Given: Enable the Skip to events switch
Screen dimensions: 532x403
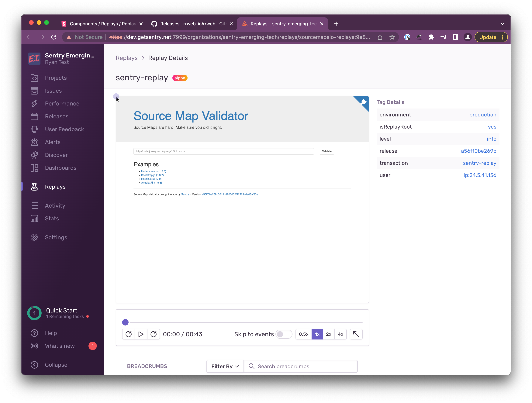Looking at the screenshot, I should coord(284,334).
